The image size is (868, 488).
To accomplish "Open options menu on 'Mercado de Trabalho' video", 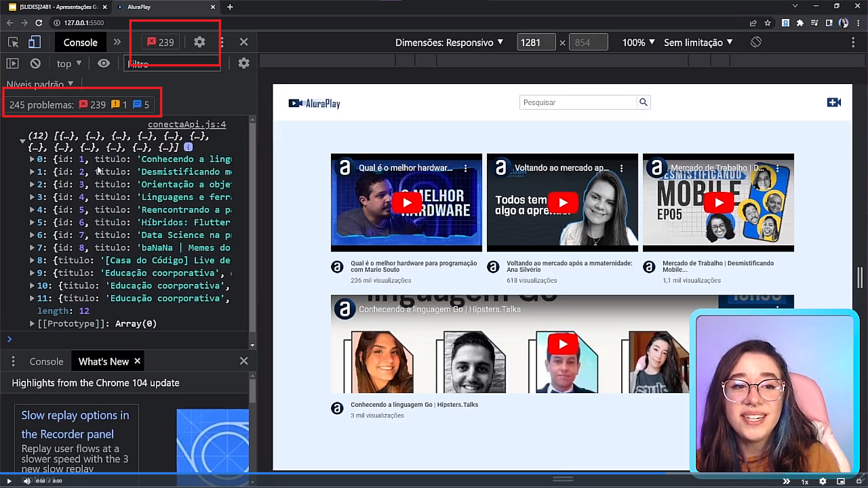I will (778, 168).
